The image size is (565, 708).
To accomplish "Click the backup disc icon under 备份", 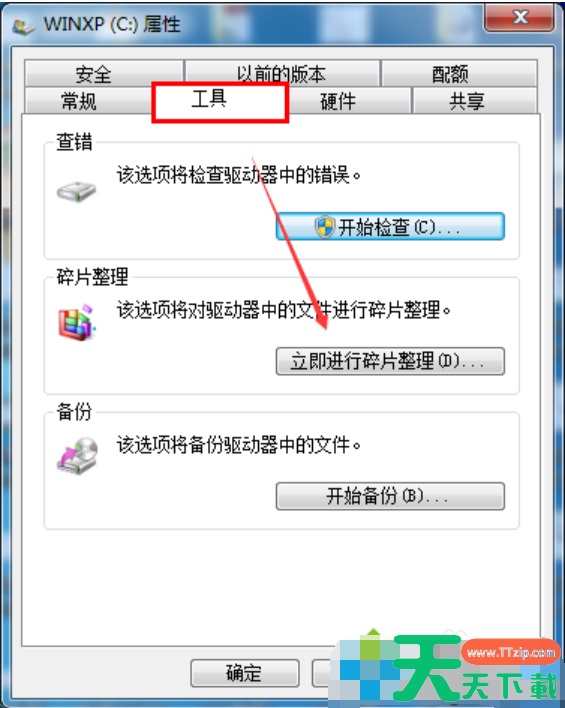I will 78,456.
